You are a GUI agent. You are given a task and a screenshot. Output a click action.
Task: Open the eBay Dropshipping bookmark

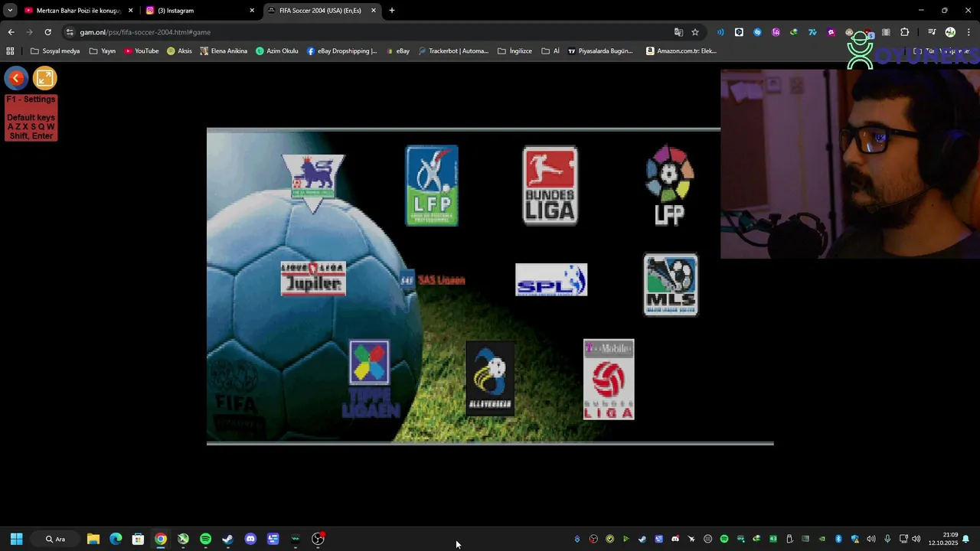[342, 51]
